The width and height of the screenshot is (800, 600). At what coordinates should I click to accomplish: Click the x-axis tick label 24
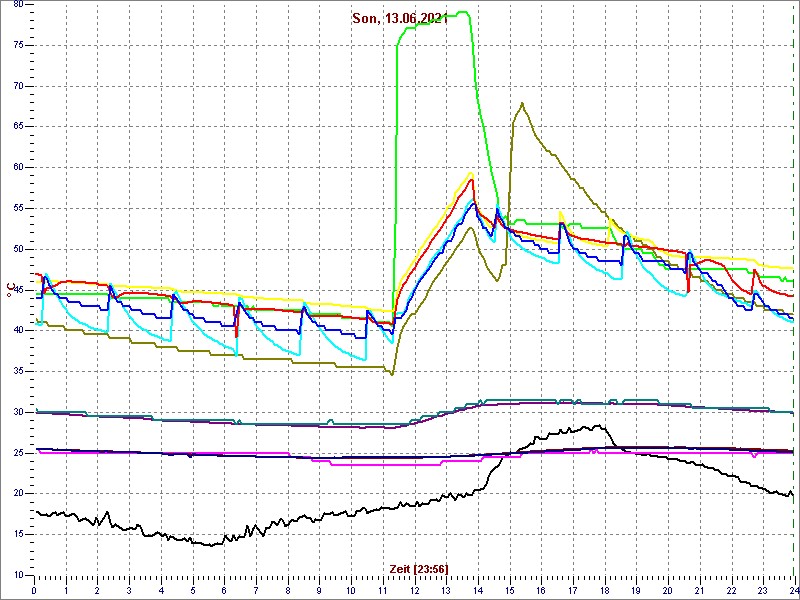(793, 591)
